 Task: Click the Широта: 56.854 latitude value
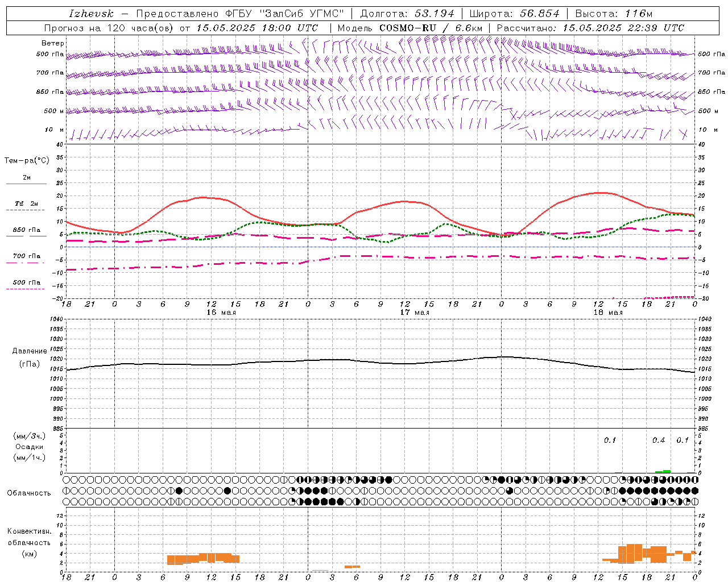514,14
